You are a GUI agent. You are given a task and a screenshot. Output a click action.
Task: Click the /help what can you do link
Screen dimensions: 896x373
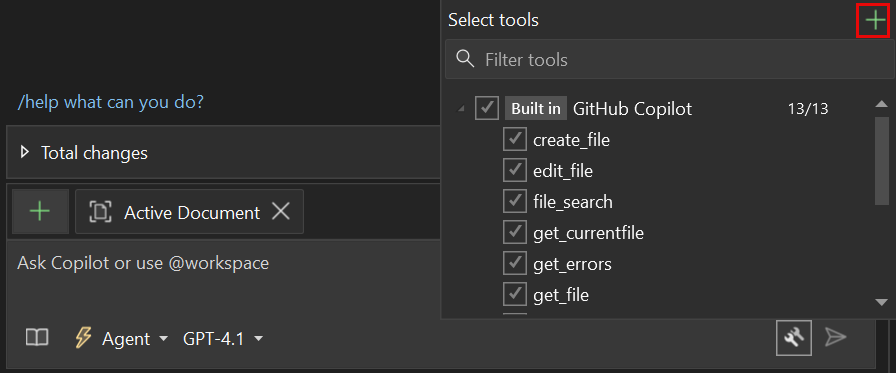point(111,102)
